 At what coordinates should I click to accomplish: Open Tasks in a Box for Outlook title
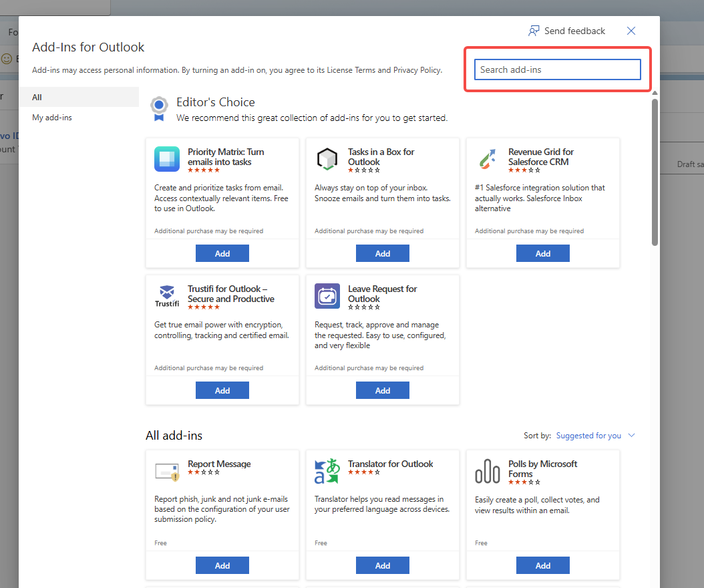coord(381,157)
